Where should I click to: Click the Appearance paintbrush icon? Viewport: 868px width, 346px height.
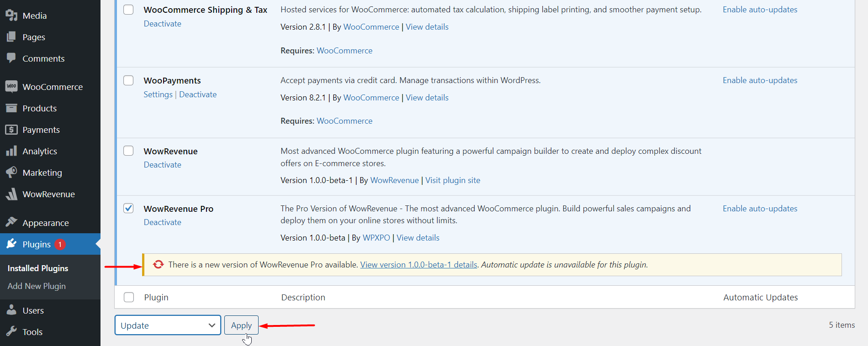tap(11, 222)
